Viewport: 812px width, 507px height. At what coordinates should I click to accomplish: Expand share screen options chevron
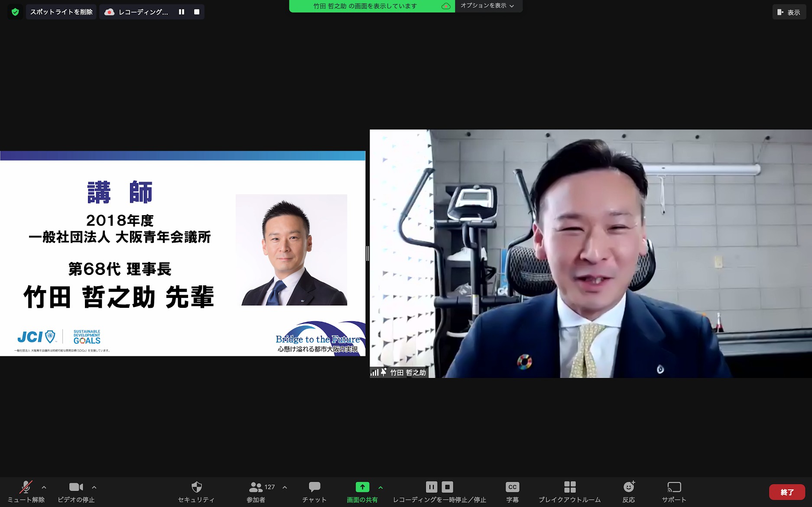(380, 488)
